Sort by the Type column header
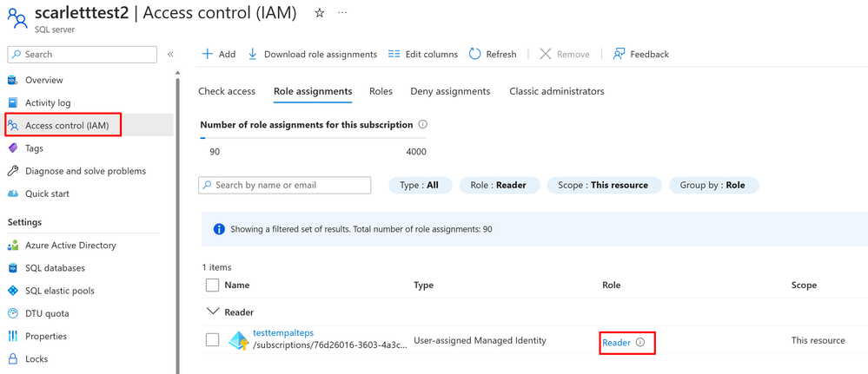The height and width of the screenshot is (374, 868). [x=423, y=285]
